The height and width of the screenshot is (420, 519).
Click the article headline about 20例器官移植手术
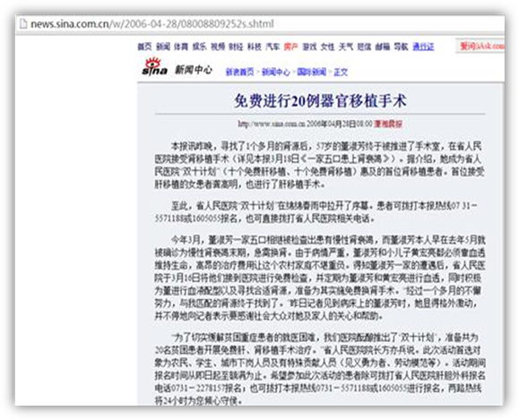point(320,100)
